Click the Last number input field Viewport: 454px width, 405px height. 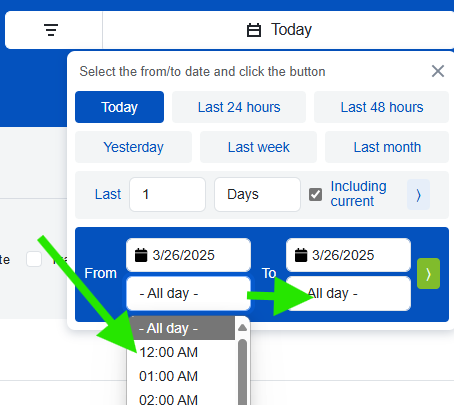[167, 194]
